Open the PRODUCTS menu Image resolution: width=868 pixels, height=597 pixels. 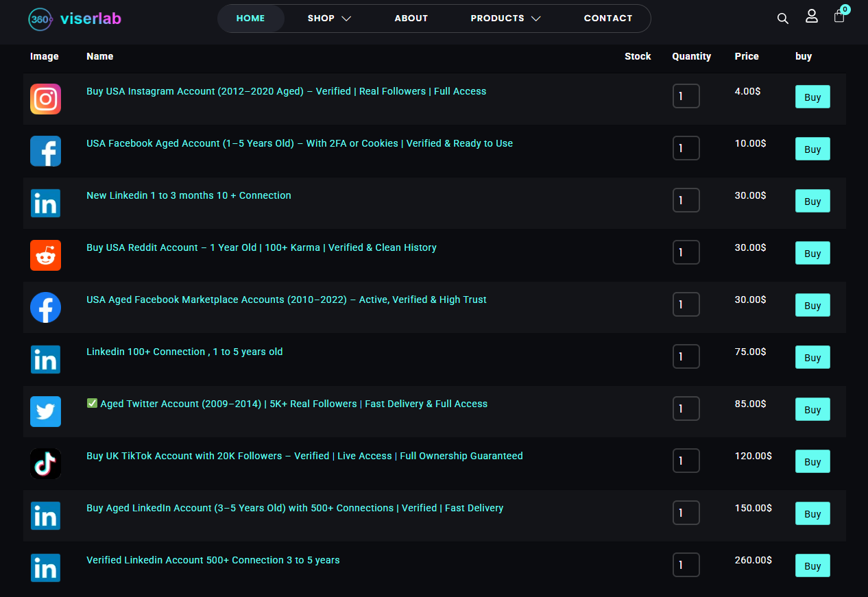505,19
